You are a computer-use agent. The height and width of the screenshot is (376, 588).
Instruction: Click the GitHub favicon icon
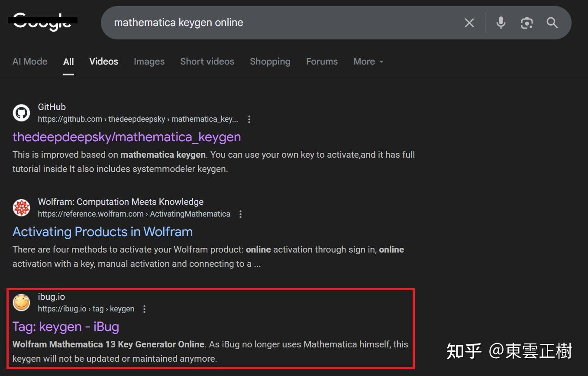coord(21,113)
